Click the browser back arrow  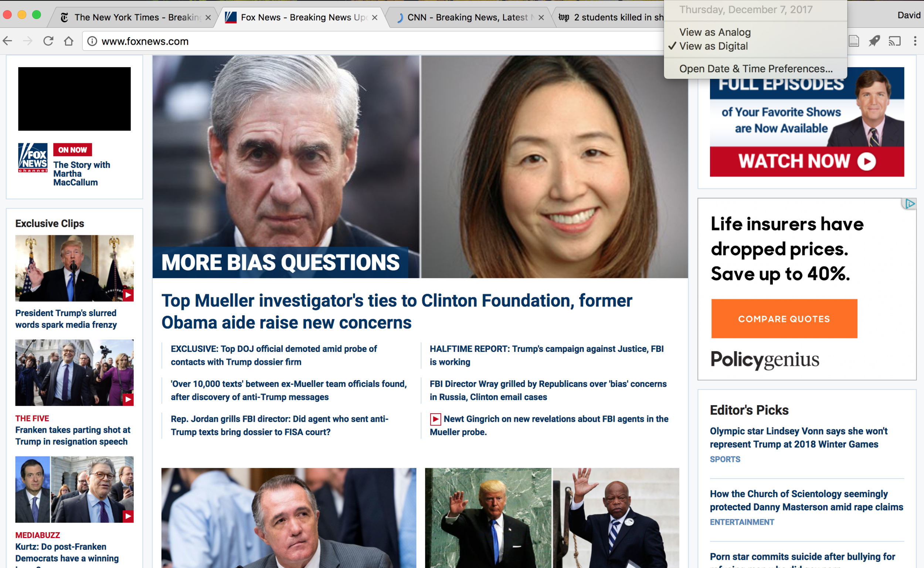pos(8,41)
